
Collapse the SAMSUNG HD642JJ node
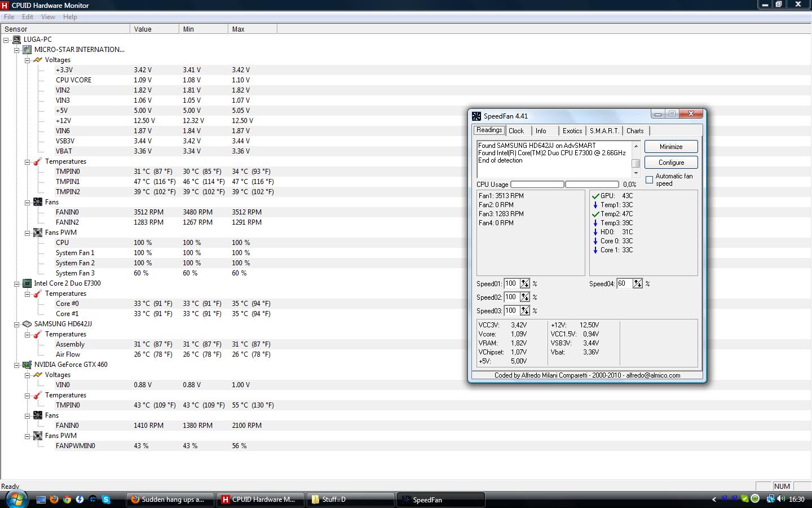[x=17, y=324]
